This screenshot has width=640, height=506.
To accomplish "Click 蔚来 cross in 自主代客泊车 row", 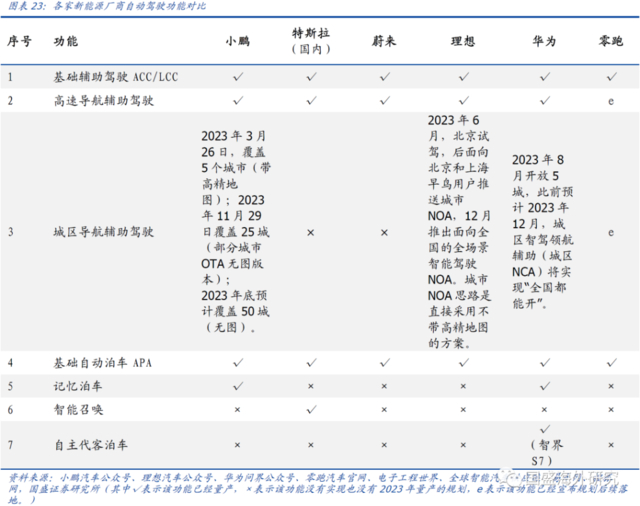I will [x=384, y=445].
